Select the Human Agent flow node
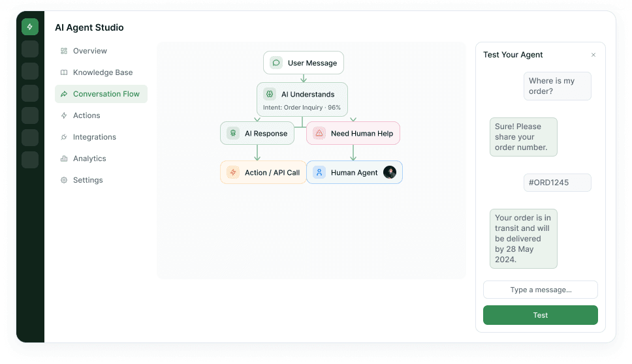The height and width of the screenshot is (364, 632). point(355,172)
